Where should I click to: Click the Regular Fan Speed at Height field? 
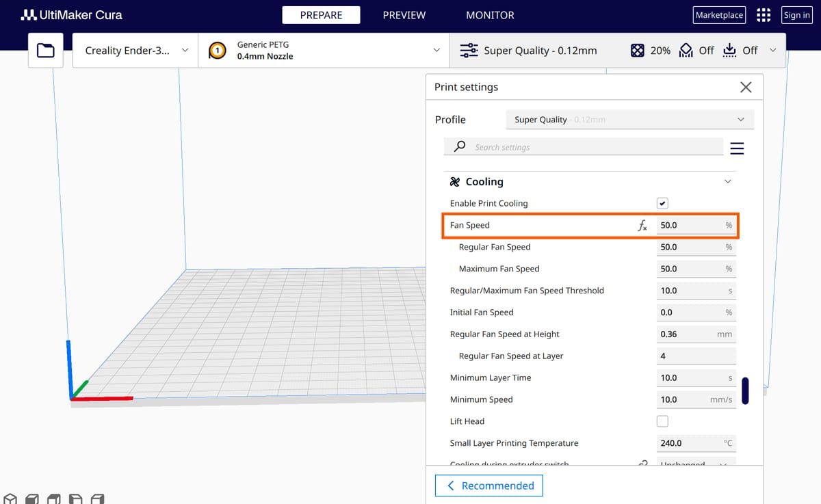pos(696,334)
